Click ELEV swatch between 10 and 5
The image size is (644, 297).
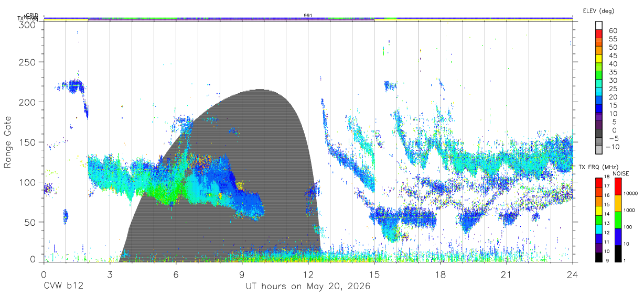[x=599, y=117]
